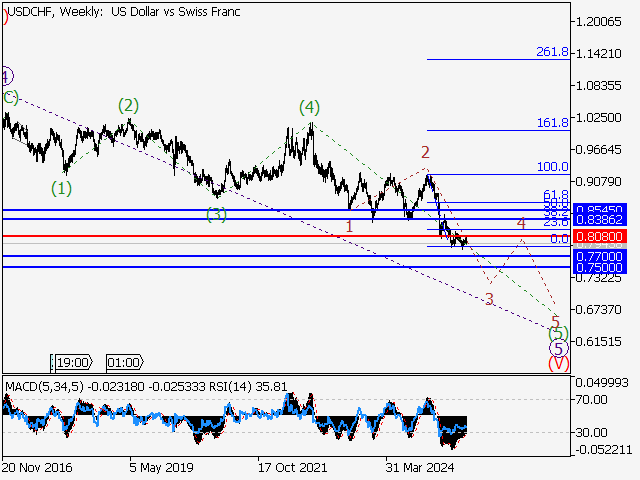640x480 pixels.
Task: Click the brown wave 2 label
Action: [425, 152]
